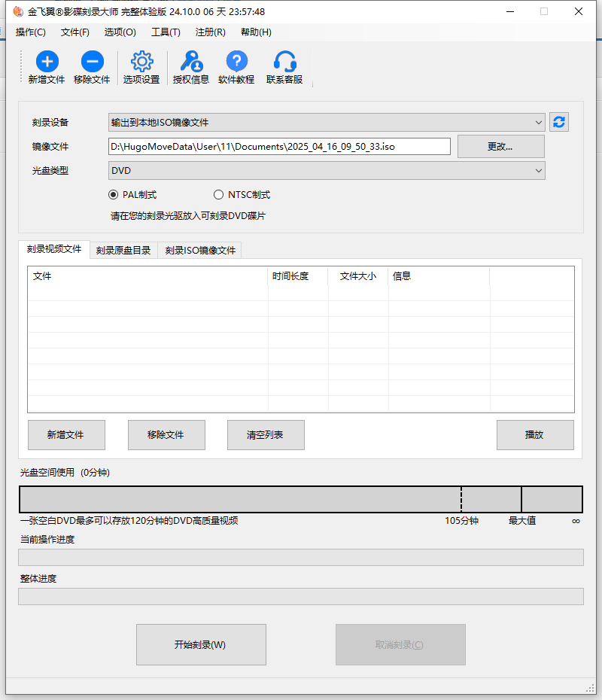Open 软件教程 question mark icon
The width and height of the screenshot is (602, 700).
coord(236,62)
